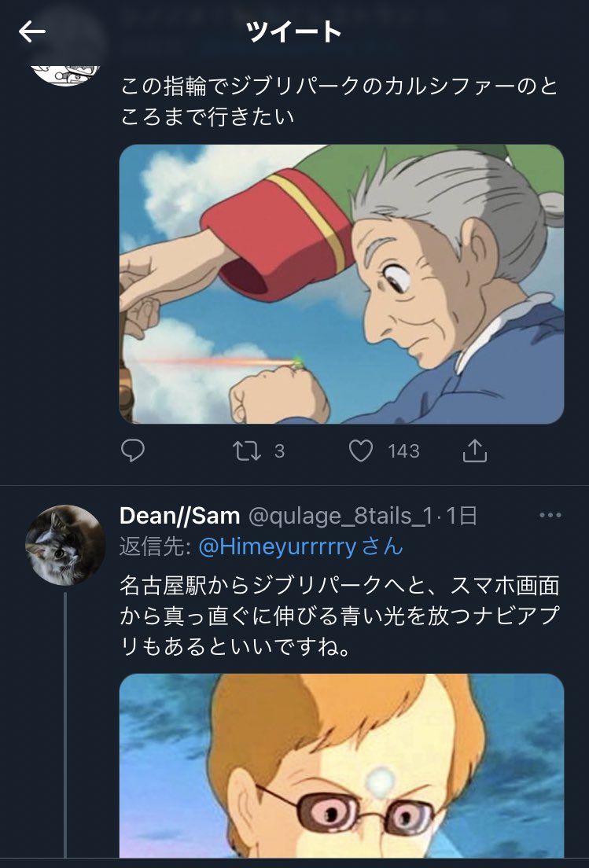Screen dimensions: 589x868
Task: Open the partially hidden top profile avatar
Action: (x=64, y=75)
